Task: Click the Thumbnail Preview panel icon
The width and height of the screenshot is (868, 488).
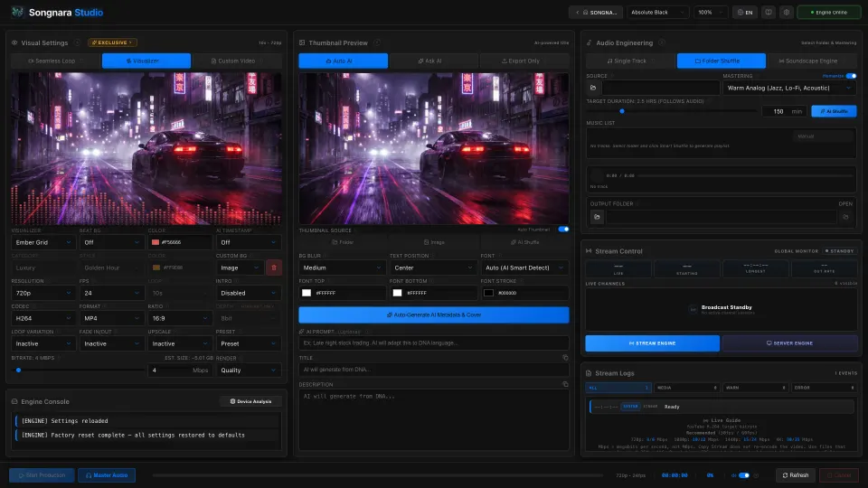Action: (302, 42)
